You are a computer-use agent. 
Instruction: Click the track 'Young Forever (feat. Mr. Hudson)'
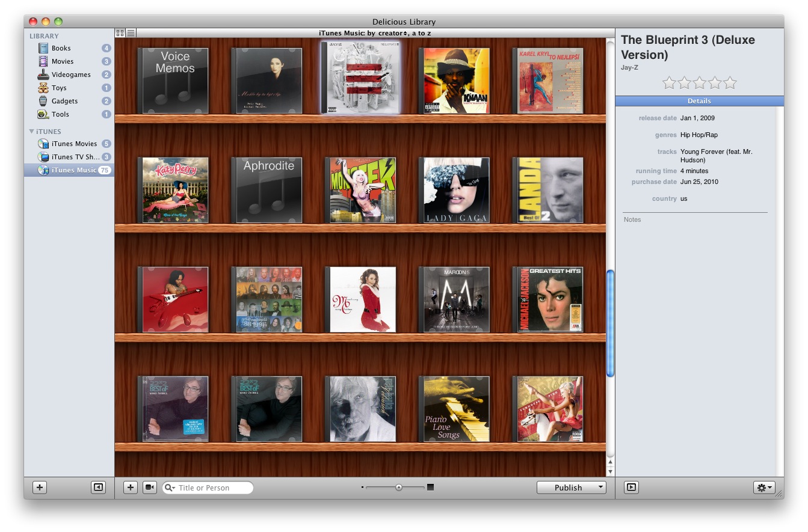pyautogui.click(x=717, y=156)
